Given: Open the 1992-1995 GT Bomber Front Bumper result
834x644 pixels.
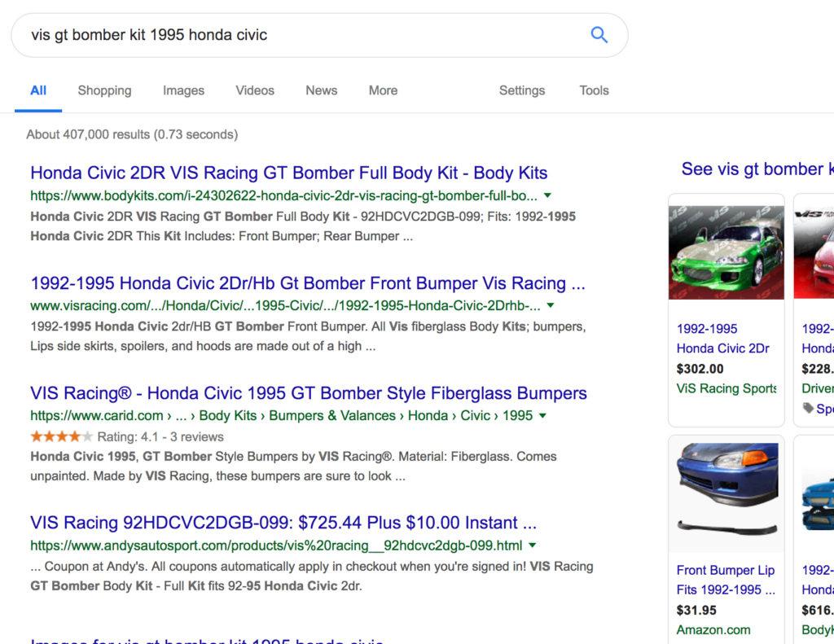Looking at the screenshot, I should tap(307, 283).
